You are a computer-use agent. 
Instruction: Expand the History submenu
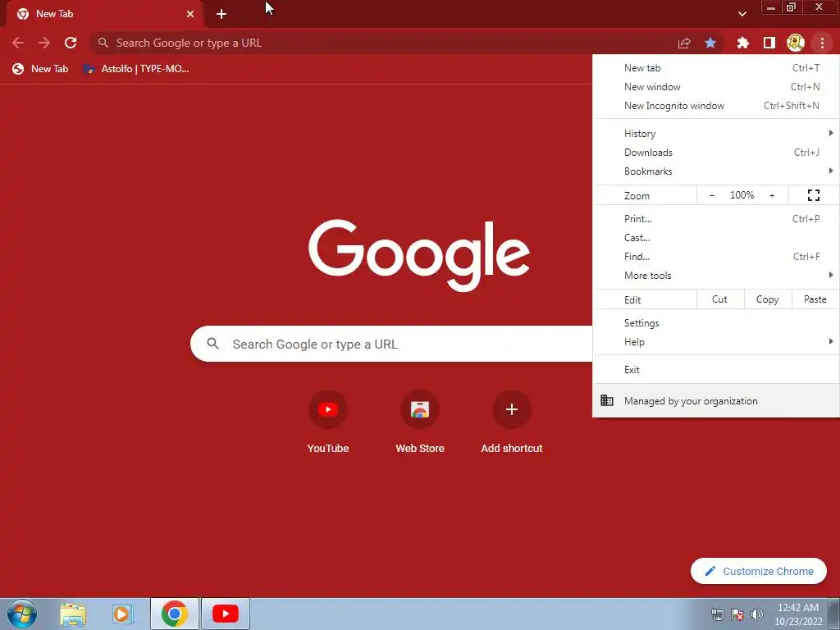tap(715, 134)
